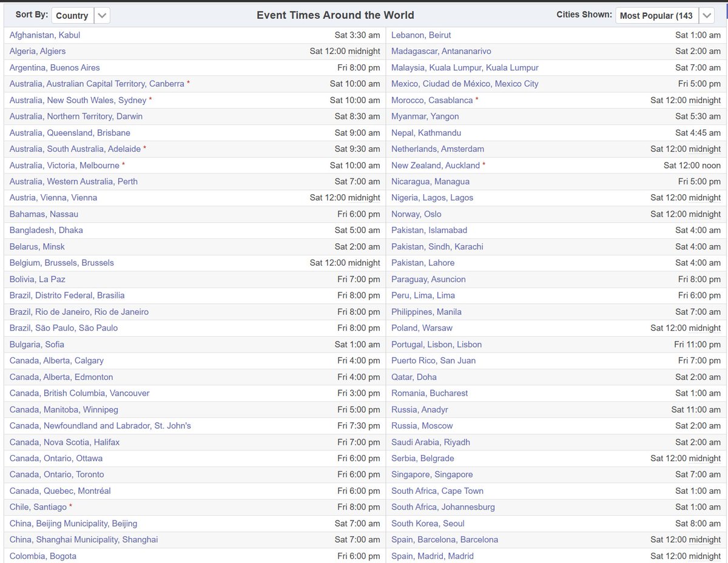728x563 pixels.
Task: Open the Netherlands, Amsterdam link
Action: [437, 149]
